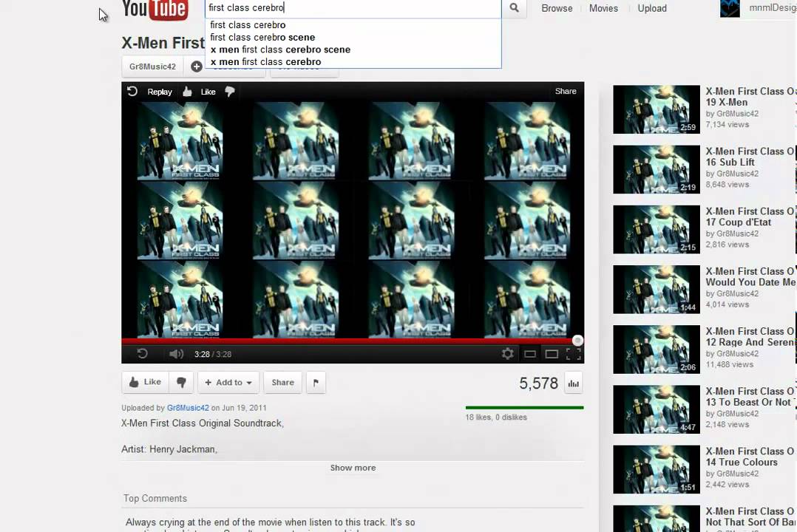Click the Share button below video
Screen dimensions: 797x532
282,382
